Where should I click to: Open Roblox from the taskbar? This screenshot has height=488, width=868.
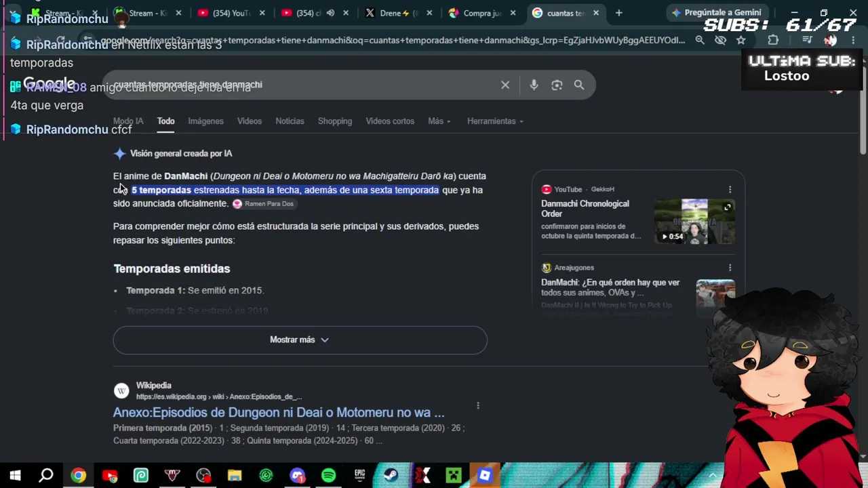(x=484, y=476)
